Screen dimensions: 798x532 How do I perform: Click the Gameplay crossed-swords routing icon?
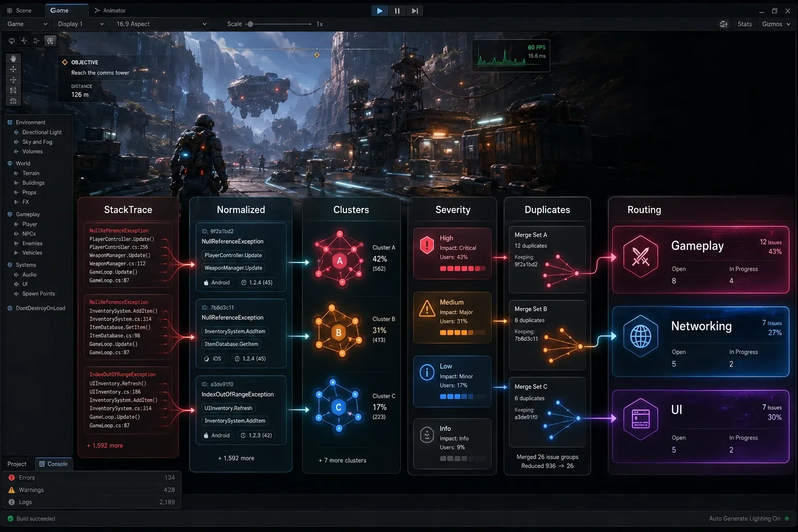[x=641, y=256]
